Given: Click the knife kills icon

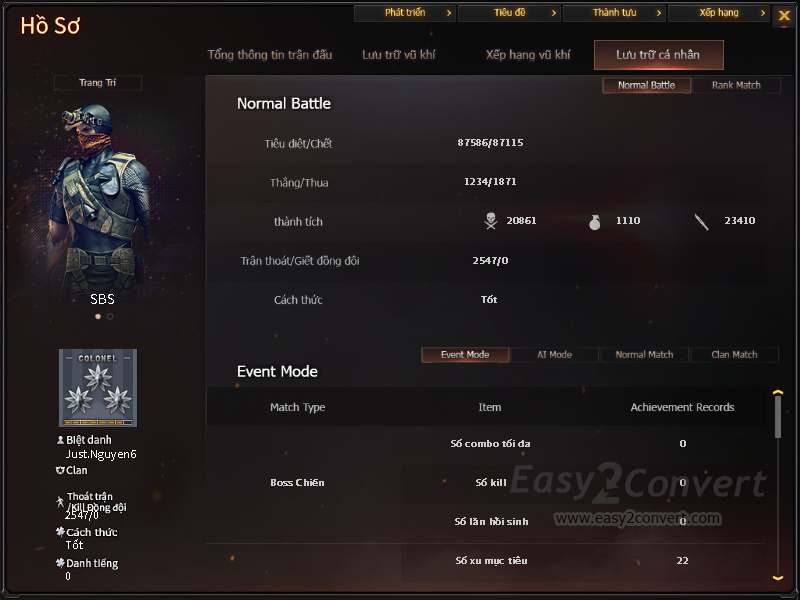Looking at the screenshot, I should (x=702, y=222).
